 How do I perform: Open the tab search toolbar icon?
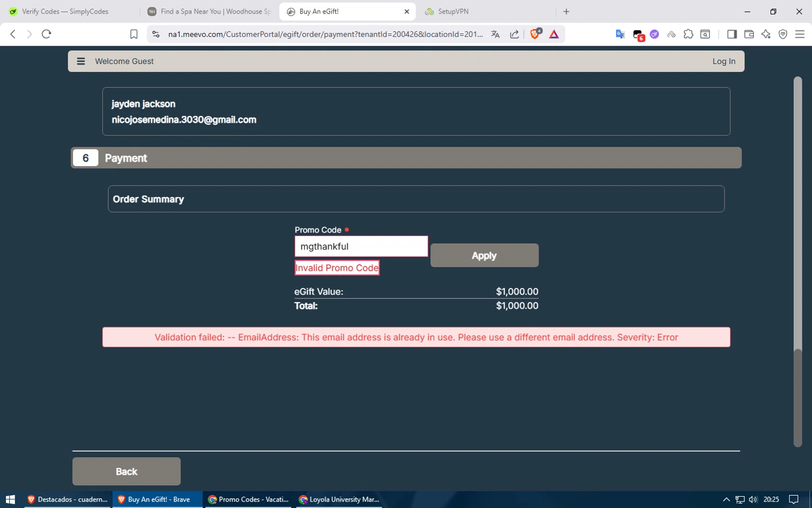pyautogui.click(x=705, y=34)
